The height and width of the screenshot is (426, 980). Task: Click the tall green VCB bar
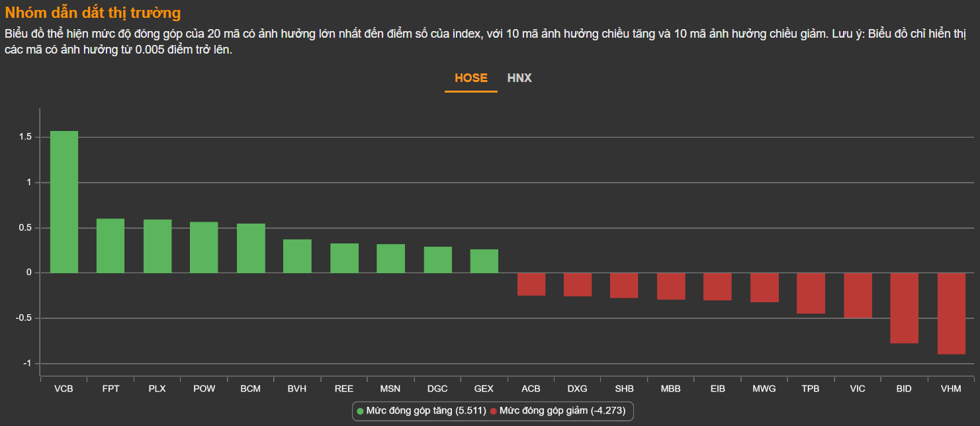64,202
